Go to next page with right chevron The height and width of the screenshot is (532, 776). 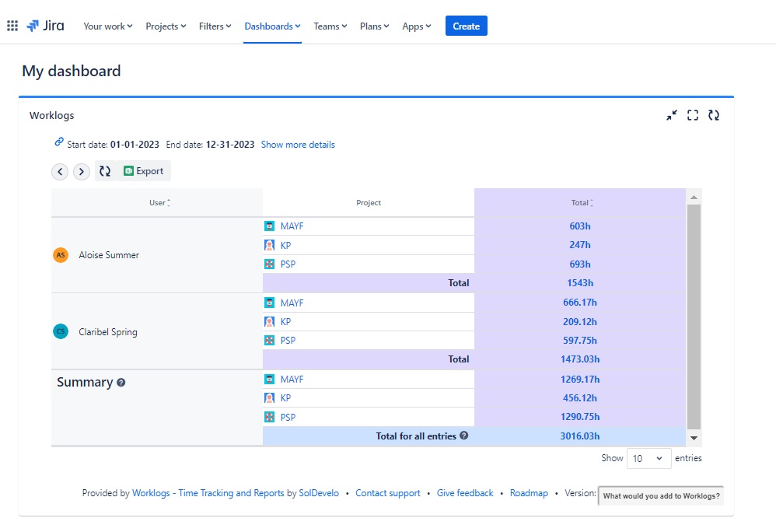pyautogui.click(x=81, y=171)
